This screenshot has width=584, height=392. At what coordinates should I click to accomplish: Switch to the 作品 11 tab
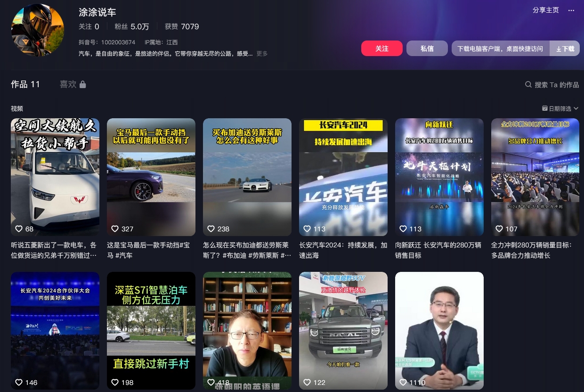coord(25,84)
